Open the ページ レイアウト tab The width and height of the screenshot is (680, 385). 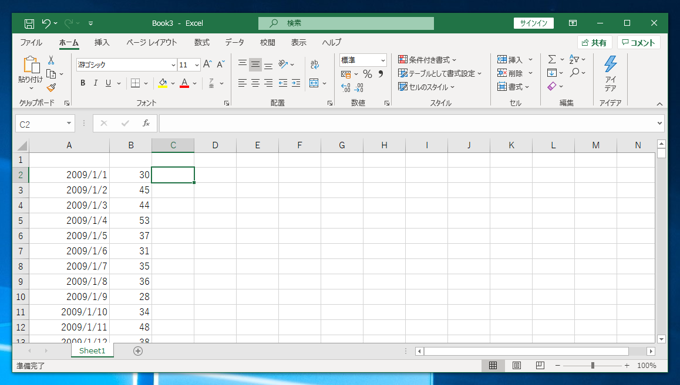(152, 42)
